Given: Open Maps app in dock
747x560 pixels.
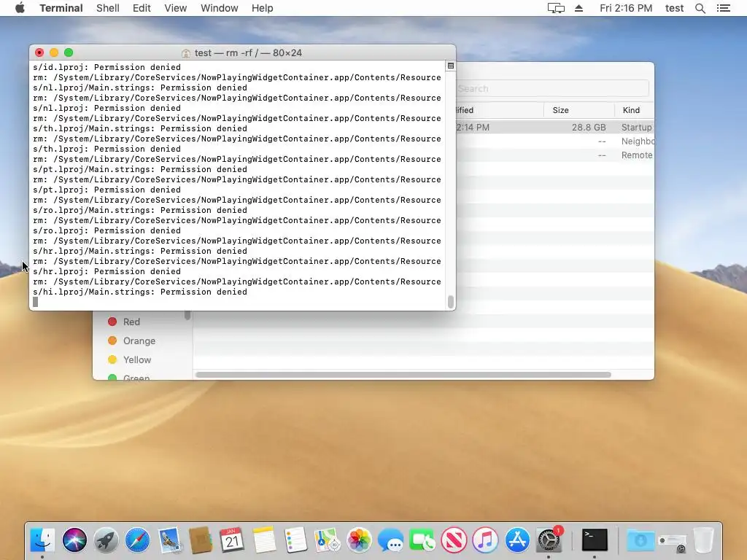Looking at the screenshot, I should tap(327, 540).
